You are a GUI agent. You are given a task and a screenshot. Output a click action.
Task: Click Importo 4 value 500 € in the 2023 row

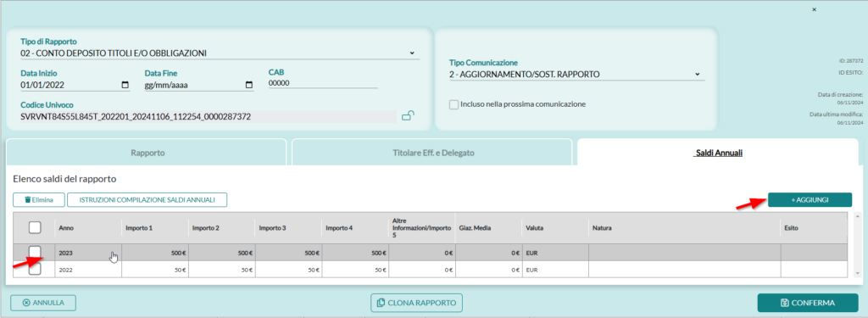pos(355,252)
